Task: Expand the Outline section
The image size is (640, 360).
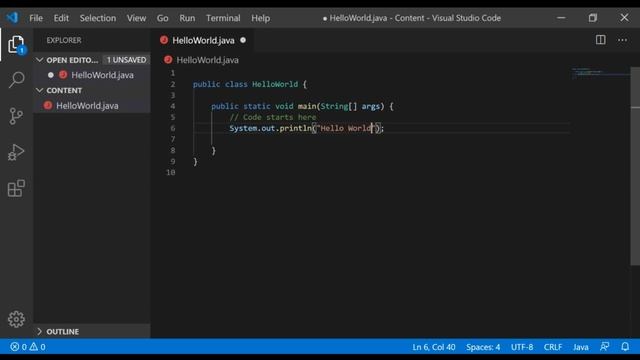Action: 40,331
